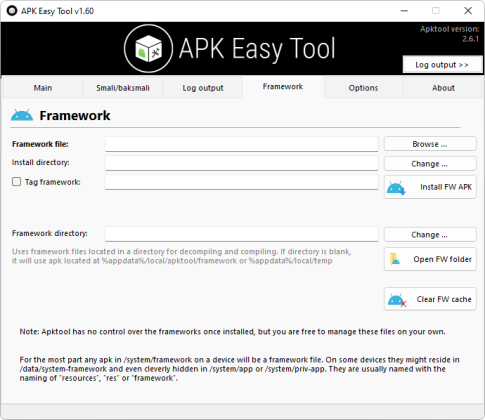The width and height of the screenshot is (485, 420).
Task: Click the paragraph starting 'For the most part any apk'
Action: point(239,369)
